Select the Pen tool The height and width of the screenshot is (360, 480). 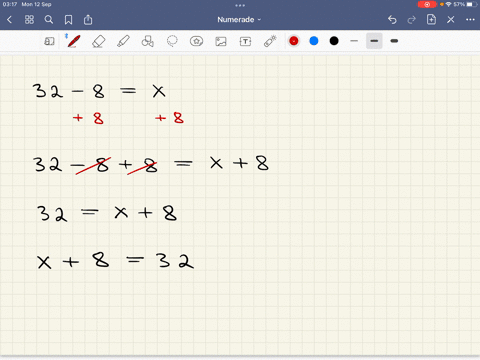pos(74,41)
